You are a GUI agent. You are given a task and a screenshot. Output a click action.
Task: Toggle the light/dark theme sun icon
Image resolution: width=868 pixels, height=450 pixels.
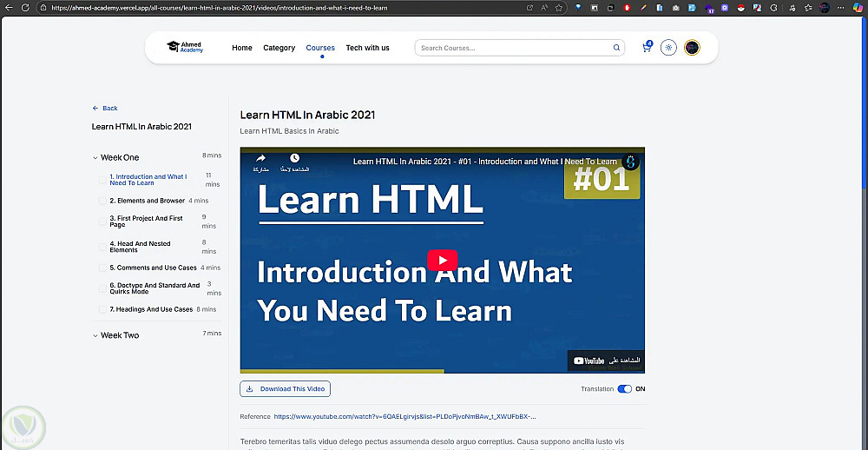click(668, 48)
